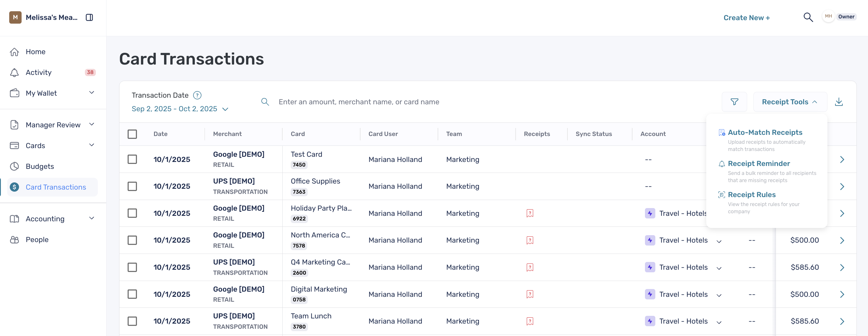Click missing receipt icon for Digital Marketing row
Screen dimensions: 868x336
[x=530, y=294]
